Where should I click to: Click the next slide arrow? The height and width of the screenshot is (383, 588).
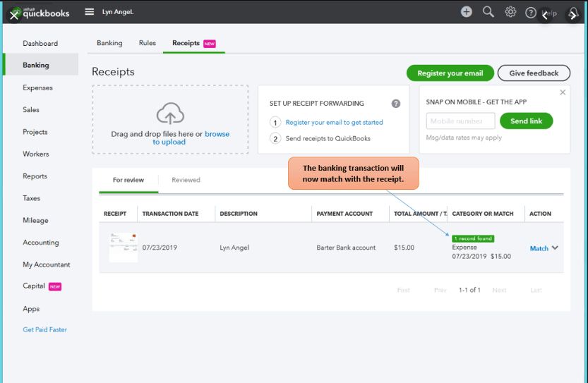(x=572, y=16)
